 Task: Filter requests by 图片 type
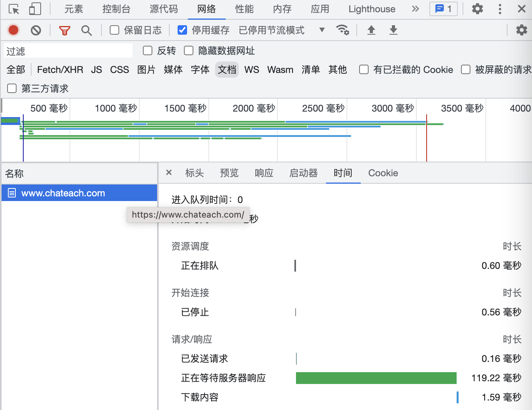point(146,70)
